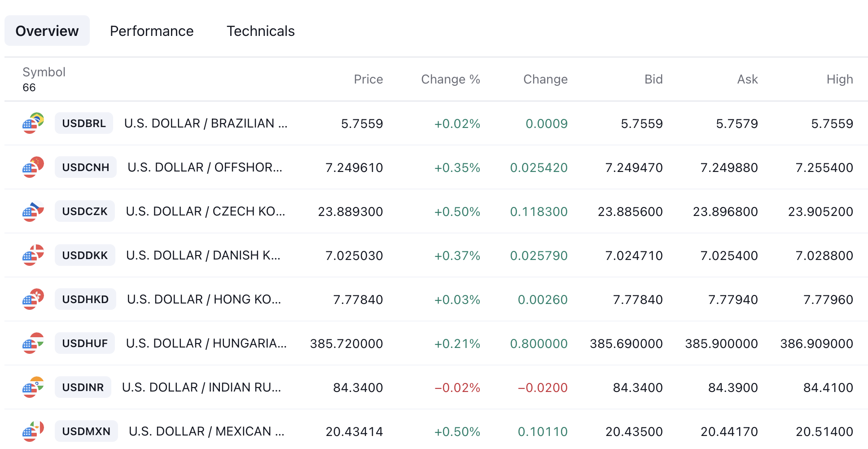The height and width of the screenshot is (449, 868).
Task: Click USDINR change value −0.0200
Action: pyautogui.click(x=543, y=387)
